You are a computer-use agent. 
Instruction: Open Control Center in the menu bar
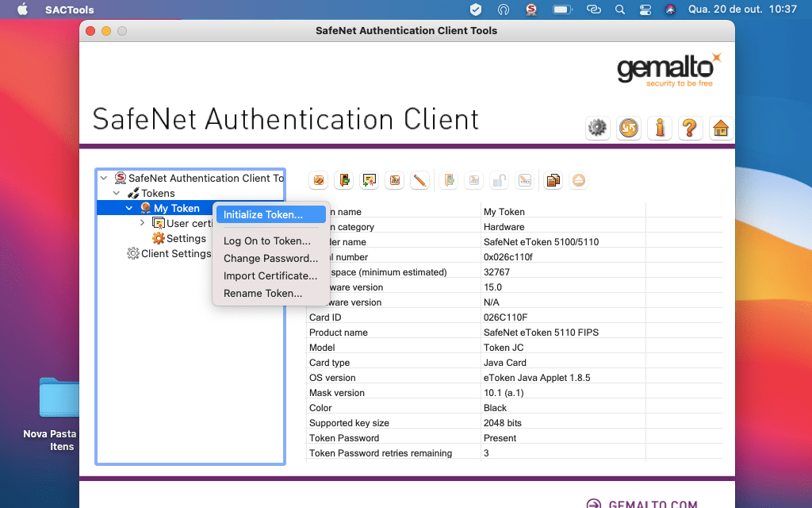[x=645, y=10]
